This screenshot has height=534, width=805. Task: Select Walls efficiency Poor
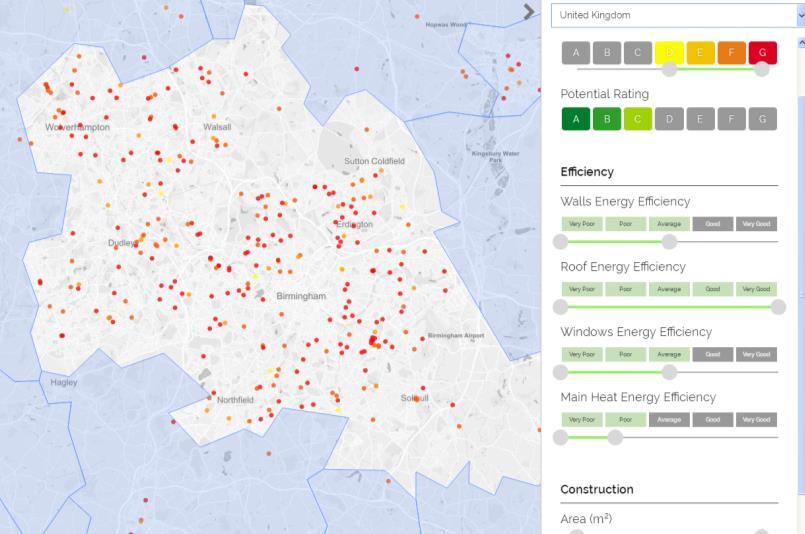pyautogui.click(x=625, y=224)
